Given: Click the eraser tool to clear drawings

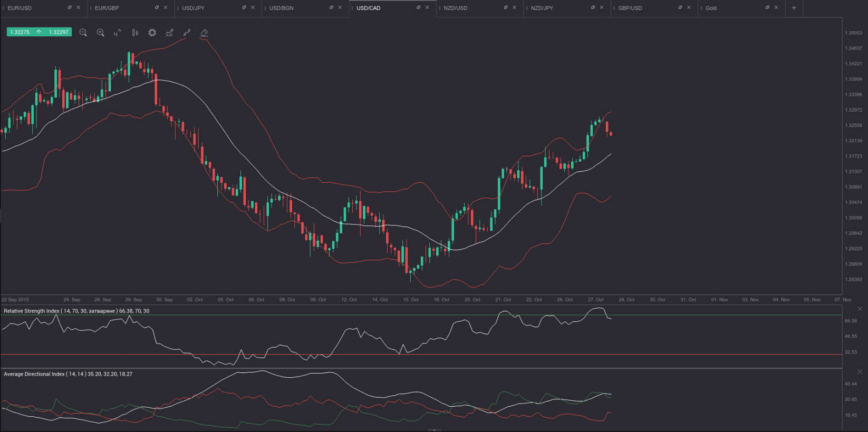Looking at the screenshot, I should pos(204,33).
